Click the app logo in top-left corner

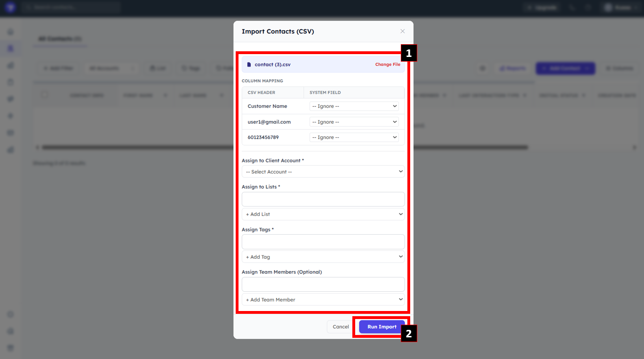point(10,8)
